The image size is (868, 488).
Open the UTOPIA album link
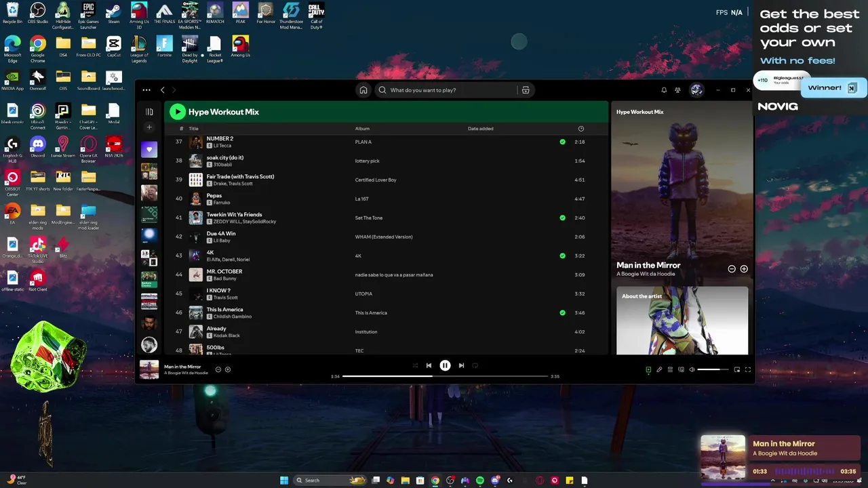363,294
